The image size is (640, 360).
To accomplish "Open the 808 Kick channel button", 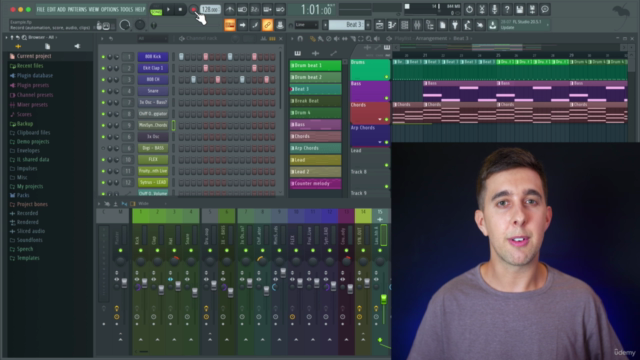I will pyautogui.click(x=153, y=57).
